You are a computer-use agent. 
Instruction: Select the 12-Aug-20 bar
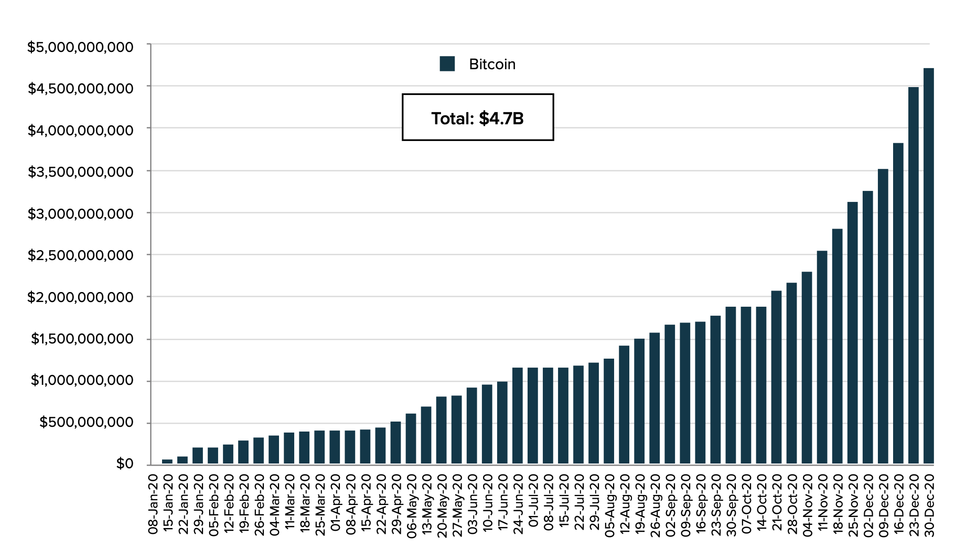point(624,405)
